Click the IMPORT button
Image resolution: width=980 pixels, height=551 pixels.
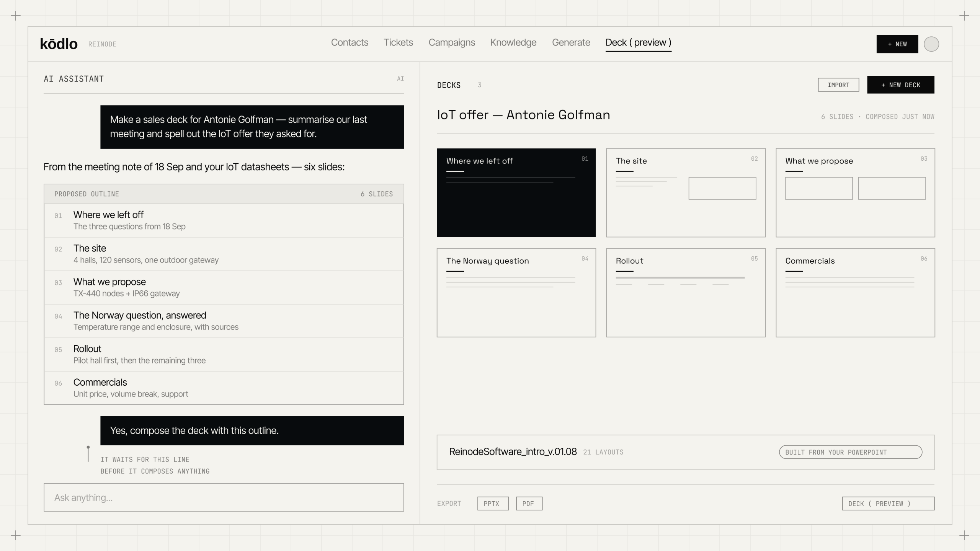(838, 85)
